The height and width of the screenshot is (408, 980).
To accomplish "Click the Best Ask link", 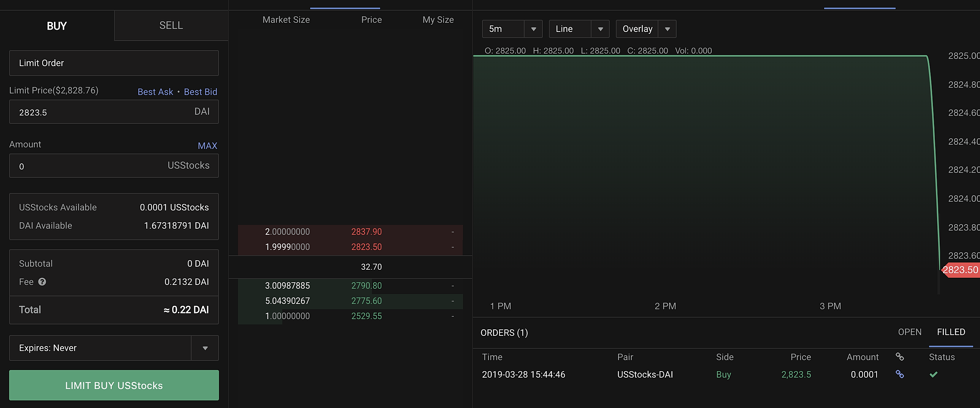I will click(x=155, y=92).
